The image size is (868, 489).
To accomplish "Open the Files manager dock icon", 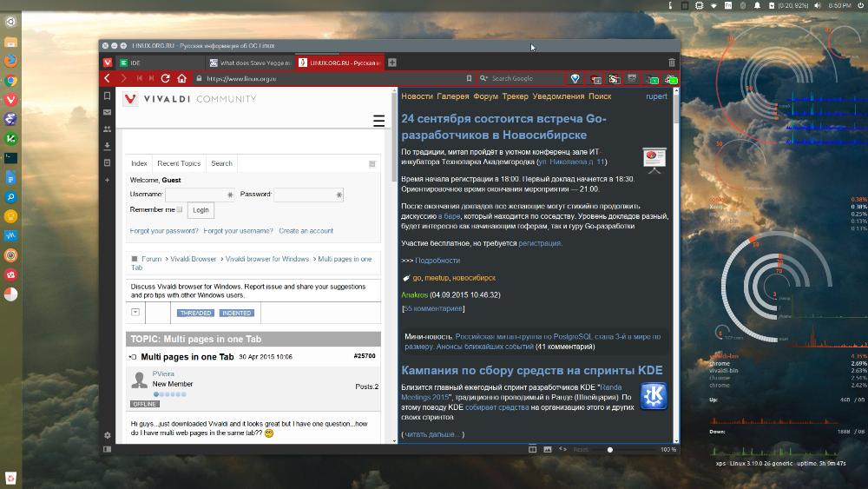I will point(10,42).
